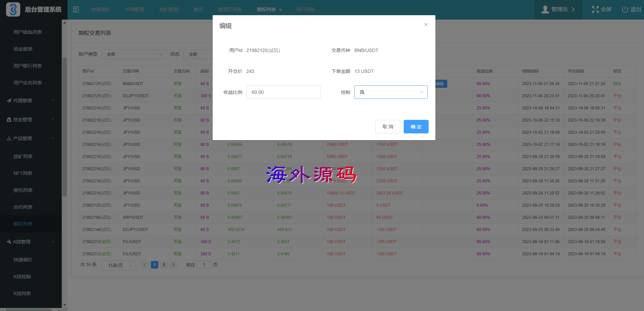
Task: Click user id 21982196(试玩) cell
Action: (97, 217)
